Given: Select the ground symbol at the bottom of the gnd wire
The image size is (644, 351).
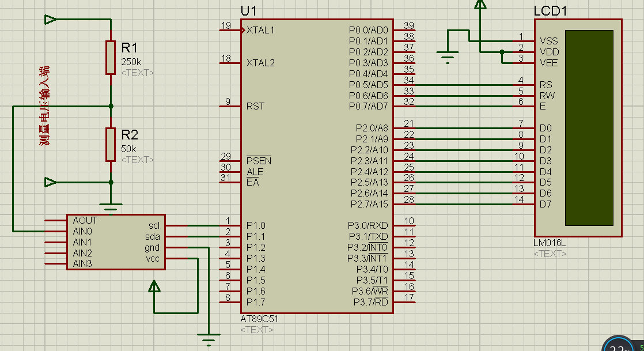Looking at the screenshot, I should [x=209, y=339].
